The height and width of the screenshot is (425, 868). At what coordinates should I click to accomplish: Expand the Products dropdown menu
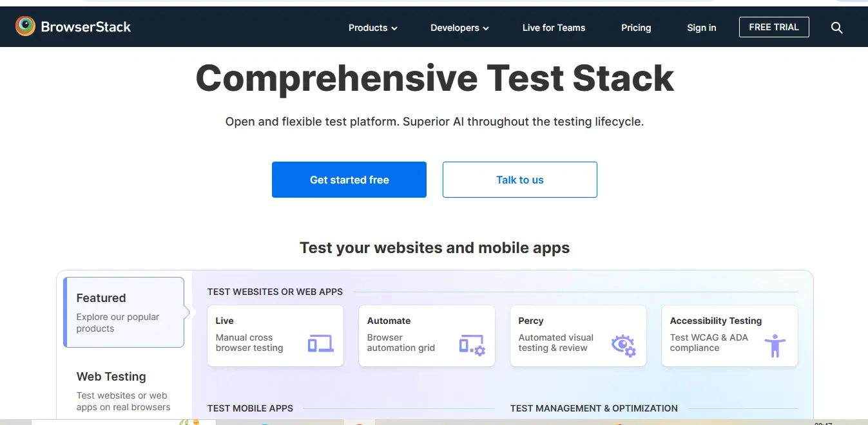(373, 28)
